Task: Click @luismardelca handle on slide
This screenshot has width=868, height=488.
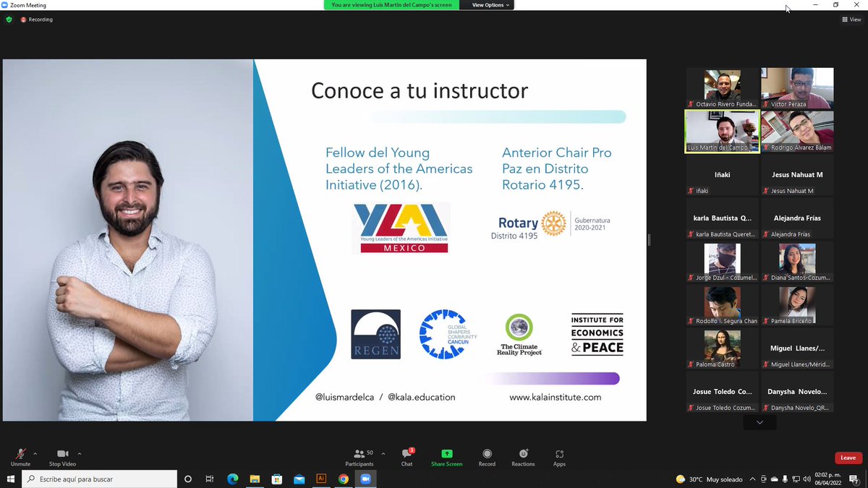Action: (x=344, y=397)
